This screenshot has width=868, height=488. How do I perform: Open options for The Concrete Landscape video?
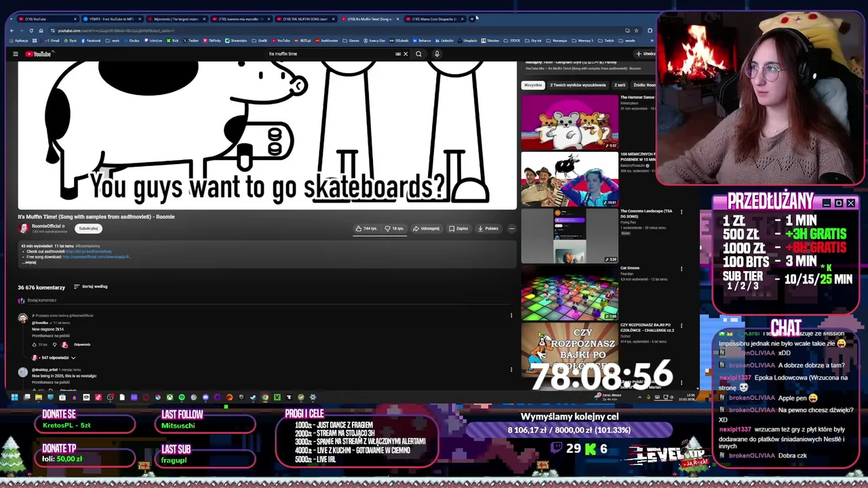[x=682, y=212]
